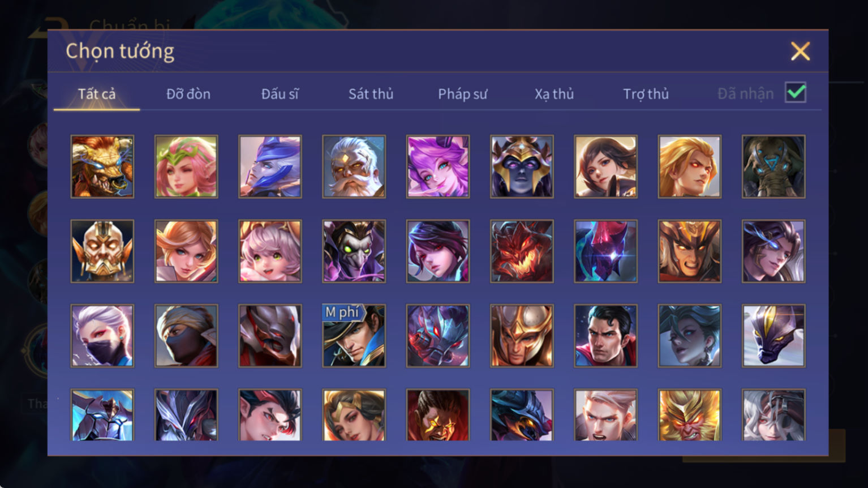868x488 pixels.
Task: Pick the golden bull hero portrait
Action: [x=102, y=166]
